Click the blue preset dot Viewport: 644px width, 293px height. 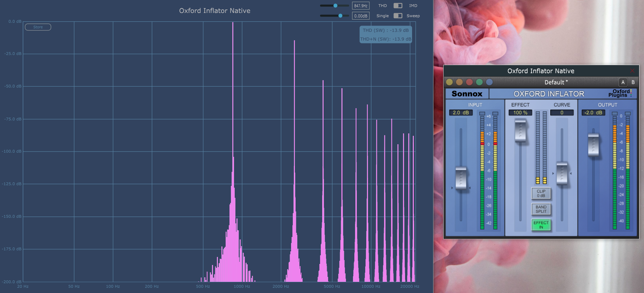pyautogui.click(x=489, y=82)
